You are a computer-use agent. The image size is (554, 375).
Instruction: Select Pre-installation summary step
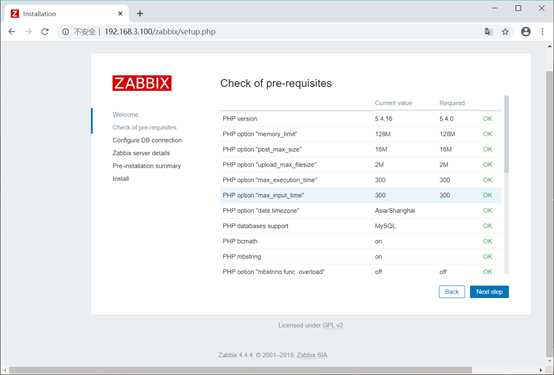147,166
